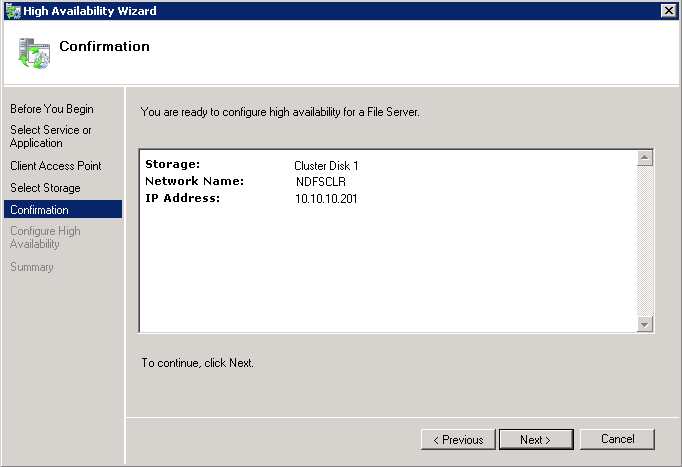Click the NDFSCLR network name value
The height and width of the screenshot is (467, 682).
coord(320,182)
